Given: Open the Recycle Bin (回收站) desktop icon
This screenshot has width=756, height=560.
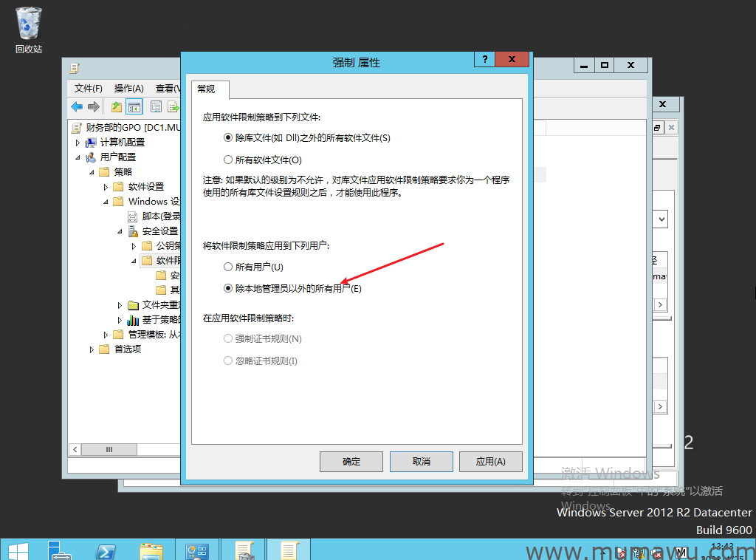Looking at the screenshot, I should coord(29,30).
